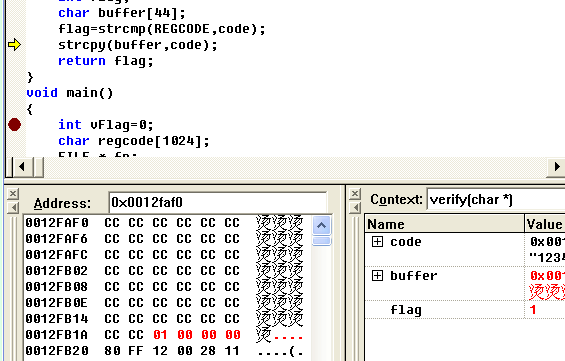
Task: Click the code editor scroll-left arrow
Action: coord(22,167)
